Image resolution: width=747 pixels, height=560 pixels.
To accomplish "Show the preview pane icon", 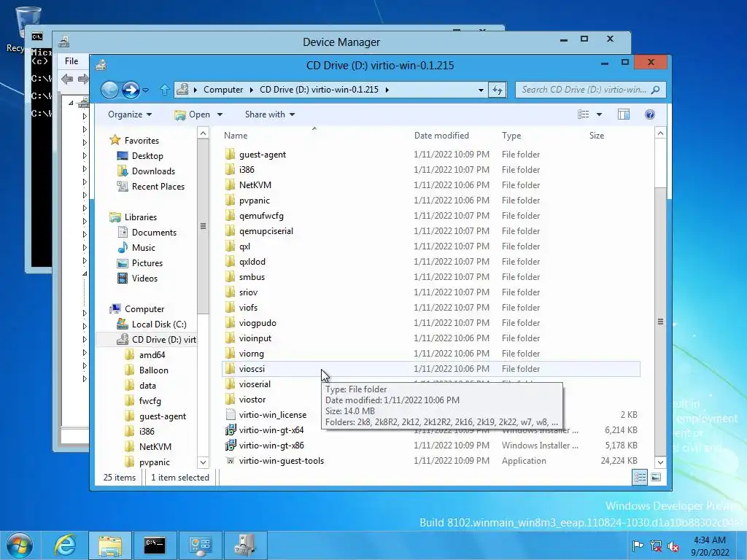I will [x=624, y=114].
